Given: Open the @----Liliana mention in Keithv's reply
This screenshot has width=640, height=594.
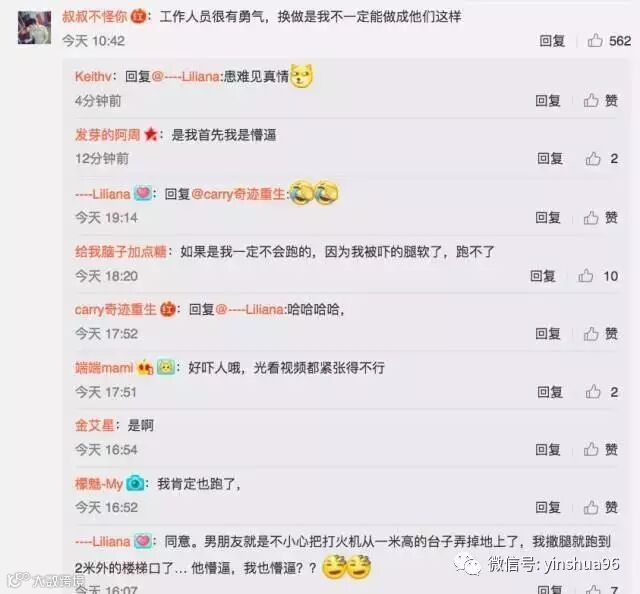Looking at the screenshot, I should 186,76.
